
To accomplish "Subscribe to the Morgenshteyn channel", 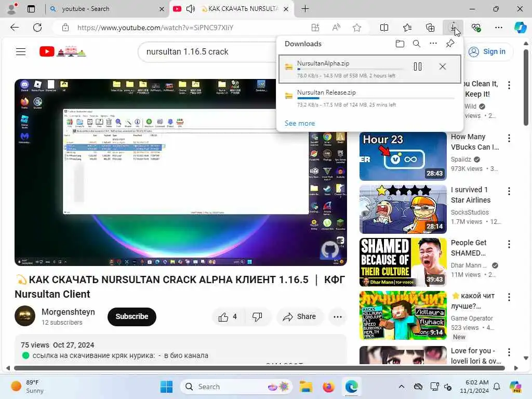I will (131, 316).
